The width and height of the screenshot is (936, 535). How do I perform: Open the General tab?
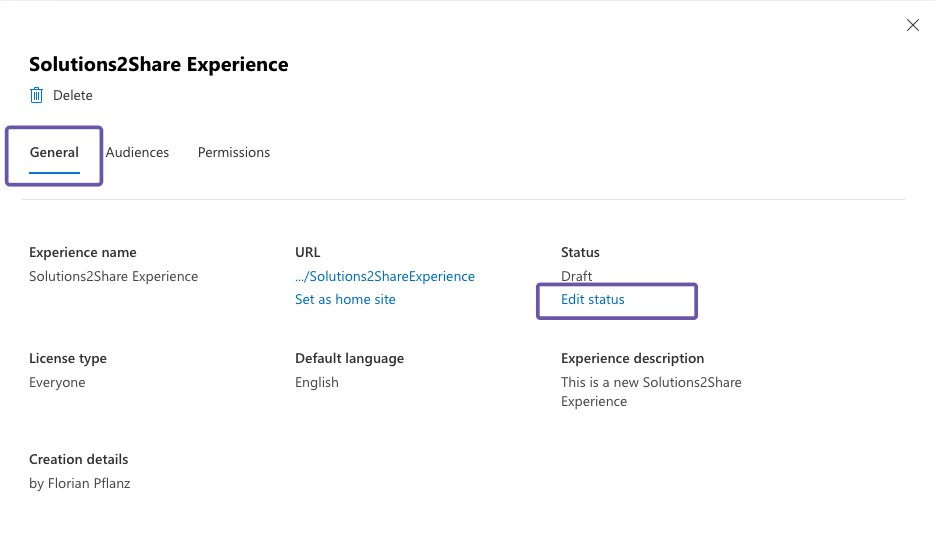coord(54,153)
